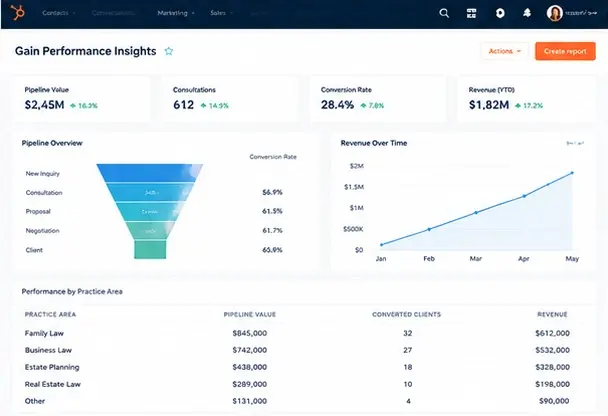Click the Consultation funnel segment

(x=150, y=192)
